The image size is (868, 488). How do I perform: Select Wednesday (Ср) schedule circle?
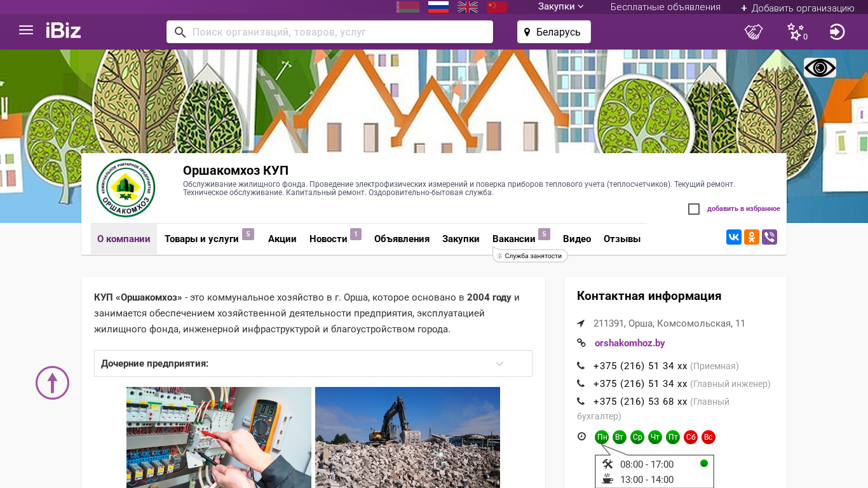click(637, 437)
